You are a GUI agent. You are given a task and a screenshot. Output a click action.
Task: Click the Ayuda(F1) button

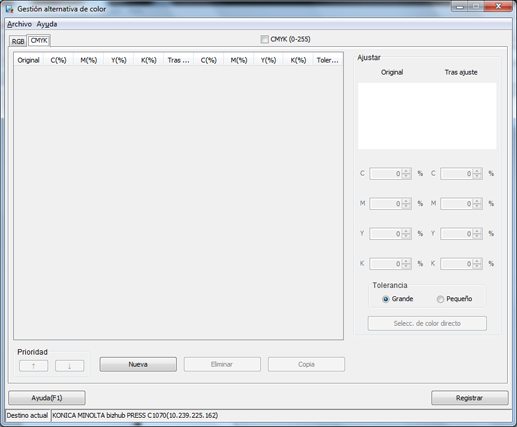(47, 398)
